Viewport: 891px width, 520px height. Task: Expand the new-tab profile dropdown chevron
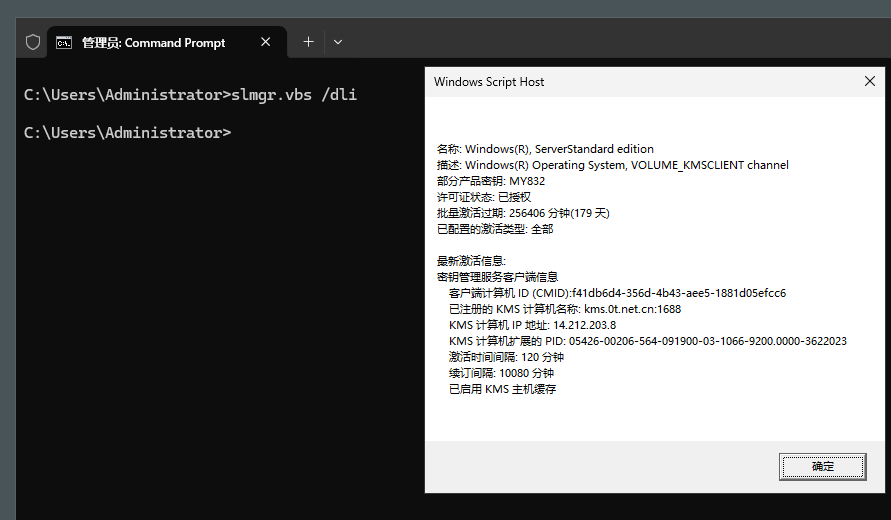(338, 42)
